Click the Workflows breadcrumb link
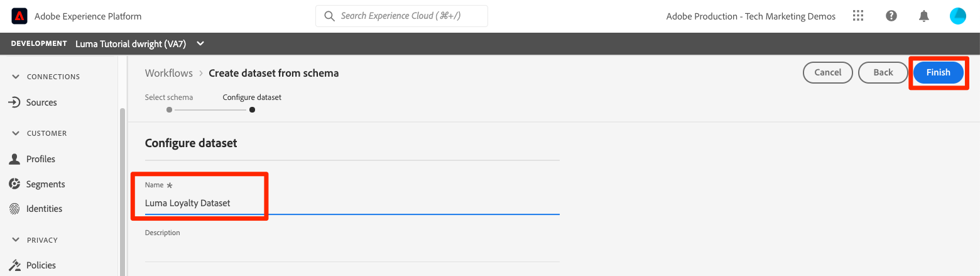This screenshot has width=980, height=276. point(168,73)
